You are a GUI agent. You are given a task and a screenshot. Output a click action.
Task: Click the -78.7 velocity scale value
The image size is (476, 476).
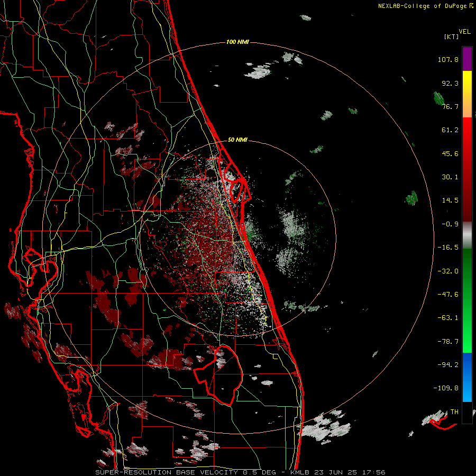pos(448,342)
